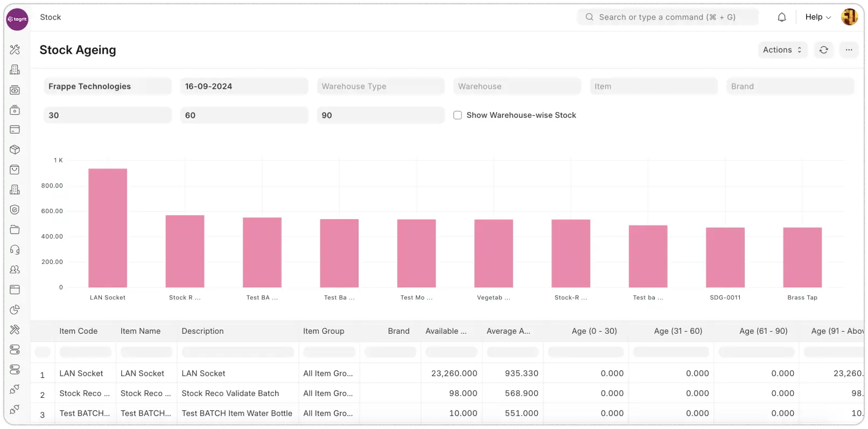Open the Warehouse Type filter field
The height and width of the screenshot is (429, 868).
[381, 86]
